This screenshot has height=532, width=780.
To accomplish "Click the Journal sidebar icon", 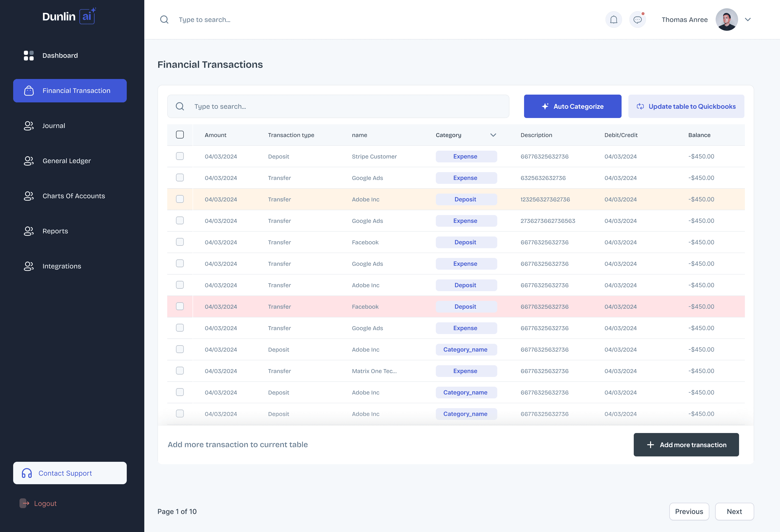I will coord(29,126).
